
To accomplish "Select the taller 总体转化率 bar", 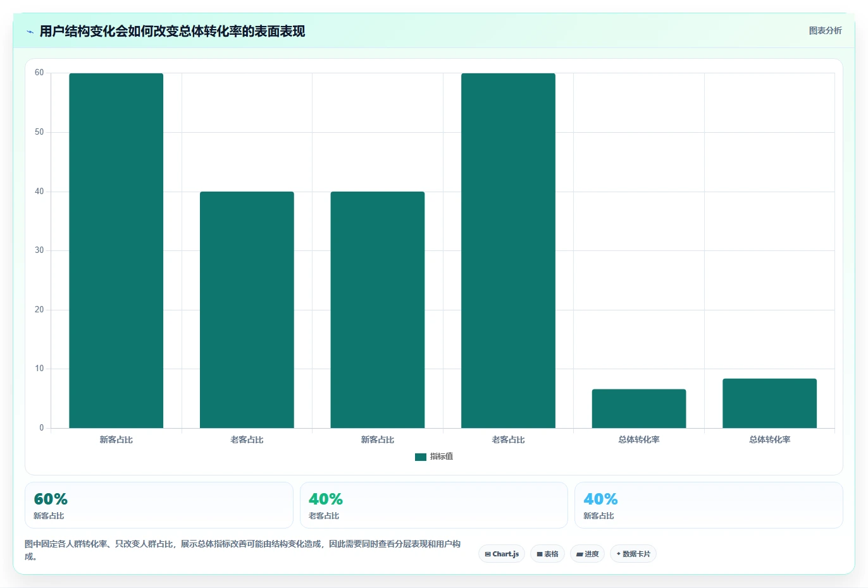I will coord(769,403).
